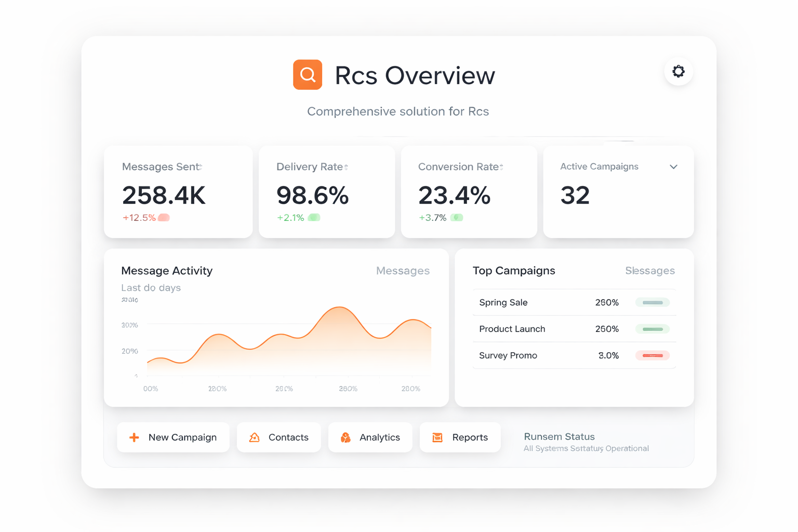Toggle the green indicator under Conversion Rate
Image resolution: width=798 pixels, height=532 pixels.
457,218
